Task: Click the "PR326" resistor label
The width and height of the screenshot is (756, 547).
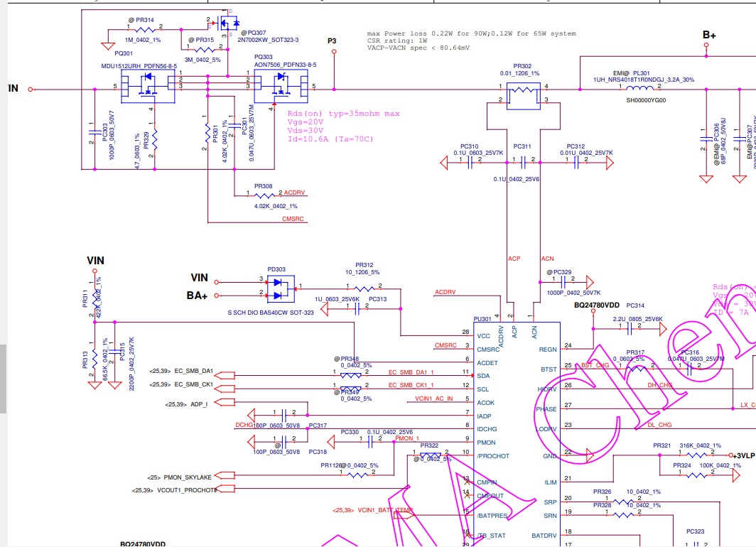Action: 603,492
